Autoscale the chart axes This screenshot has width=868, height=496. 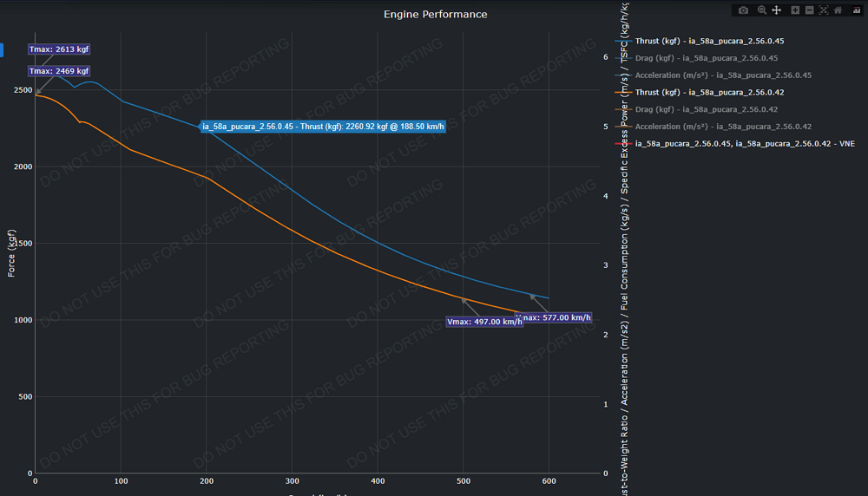pyautogui.click(x=824, y=10)
